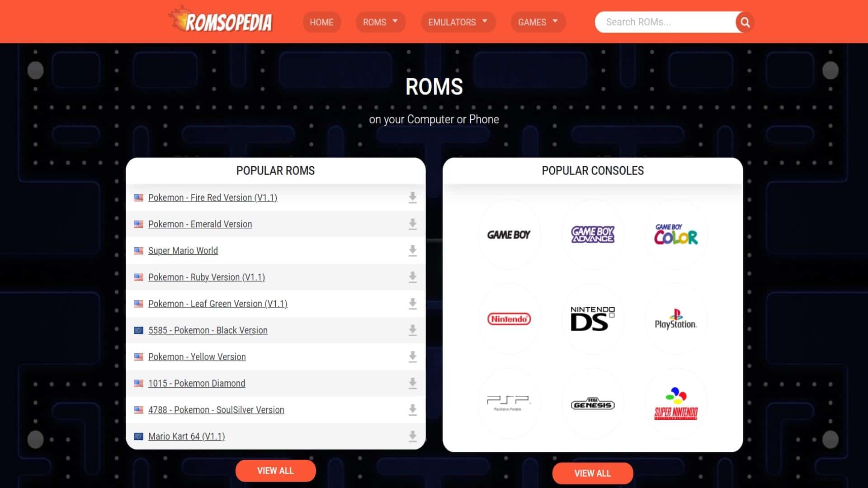Open the Nintendo DS console logo
Image resolution: width=868 pixels, height=488 pixels.
593,319
